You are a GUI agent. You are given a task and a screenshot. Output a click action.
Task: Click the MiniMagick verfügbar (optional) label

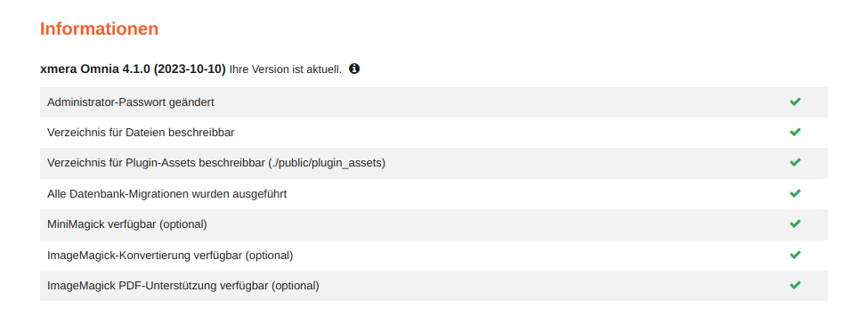pyautogui.click(x=126, y=225)
